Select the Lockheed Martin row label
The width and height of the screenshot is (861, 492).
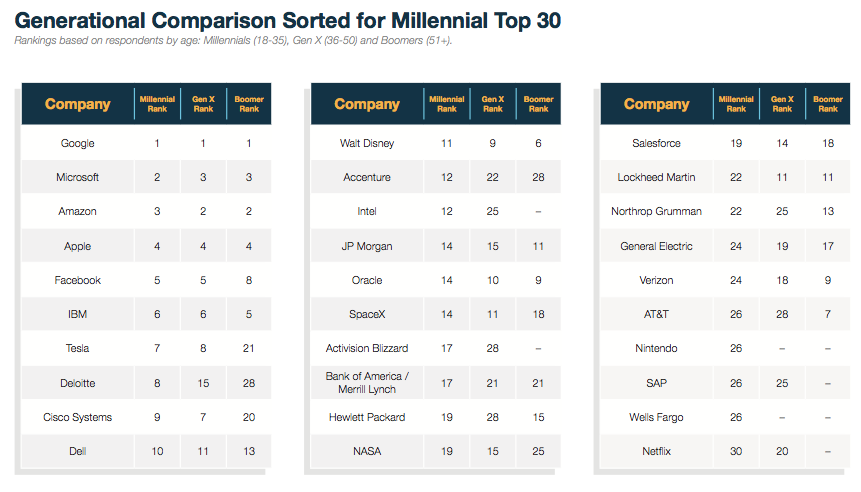tap(656, 177)
